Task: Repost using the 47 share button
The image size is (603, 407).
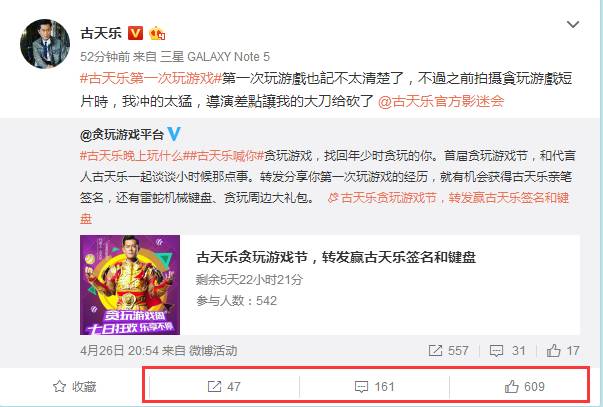Action: [x=224, y=387]
